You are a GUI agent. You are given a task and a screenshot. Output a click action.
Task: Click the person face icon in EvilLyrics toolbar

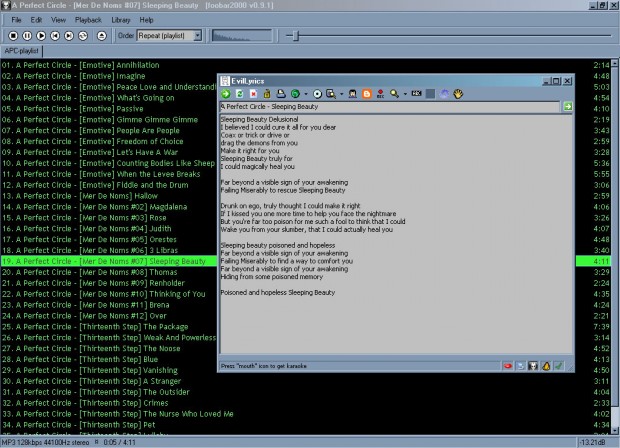coord(352,94)
